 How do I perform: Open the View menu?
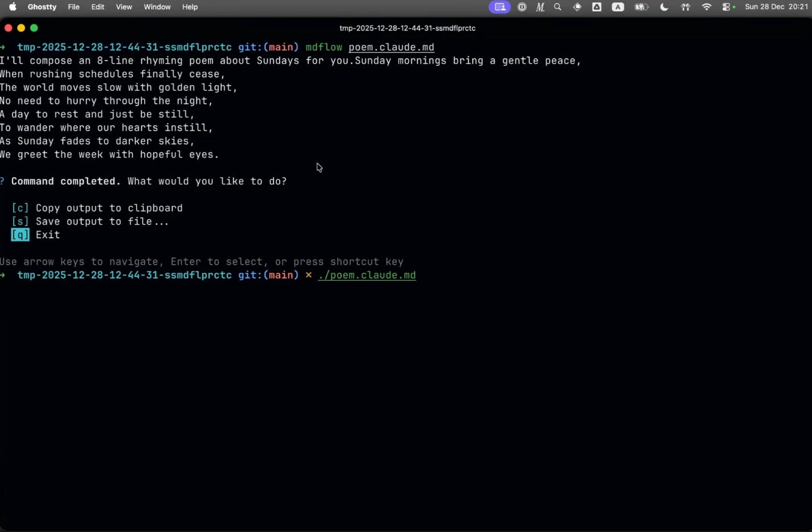point(124,7)
